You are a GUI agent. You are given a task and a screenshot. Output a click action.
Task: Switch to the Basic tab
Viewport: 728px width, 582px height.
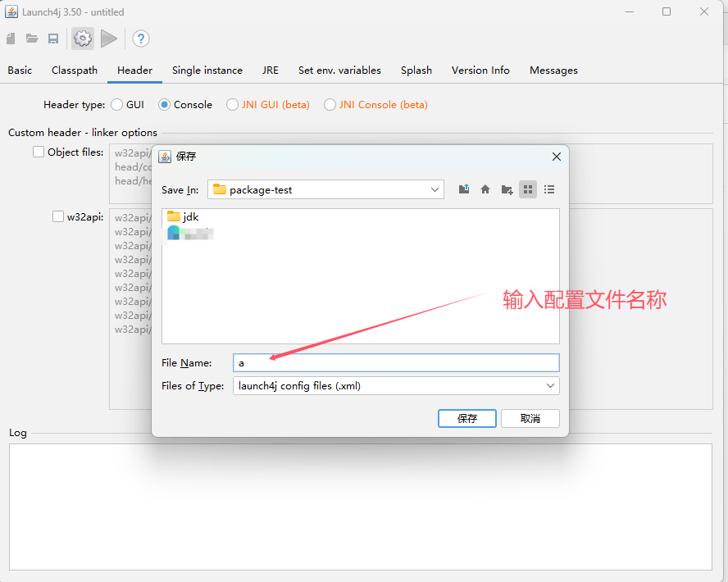click(x=20, y=70)
